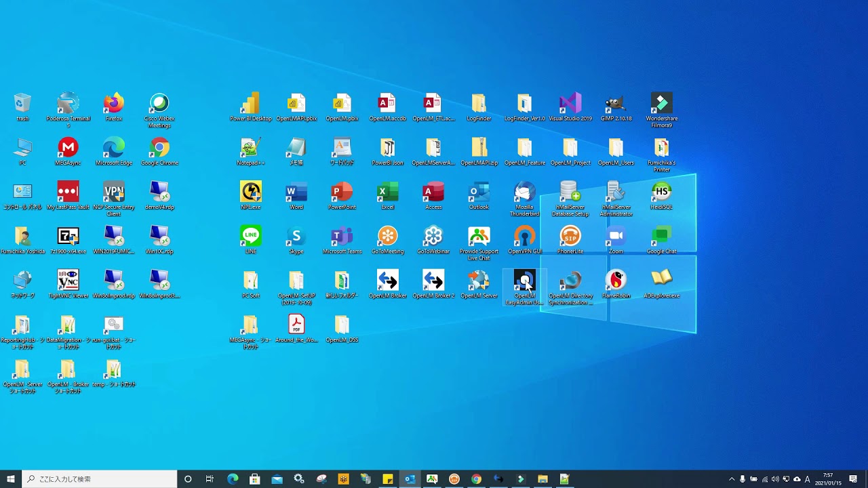Select the Win10C.rdp remote desktop file
The width and height of the screenshot is (868, 488).
point(159,240)
